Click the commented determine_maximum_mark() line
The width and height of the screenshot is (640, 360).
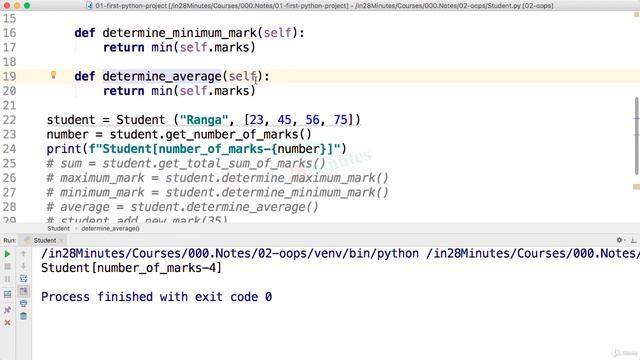coord(218,178)
